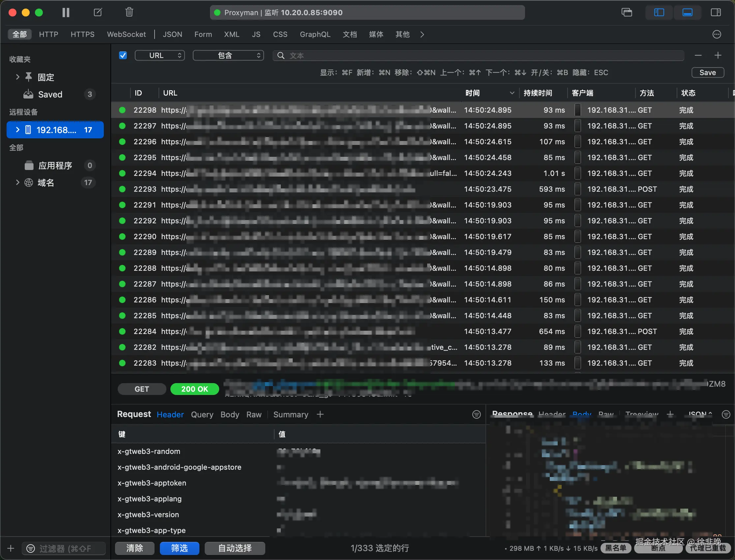Click the plus icon to add filter row

point(718,55)
